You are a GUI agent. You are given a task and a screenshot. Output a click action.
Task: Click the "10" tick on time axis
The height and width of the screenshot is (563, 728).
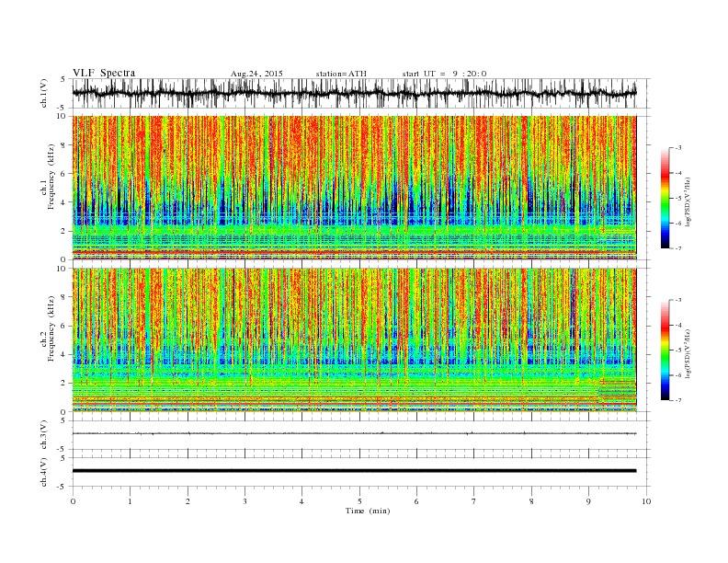646,501
